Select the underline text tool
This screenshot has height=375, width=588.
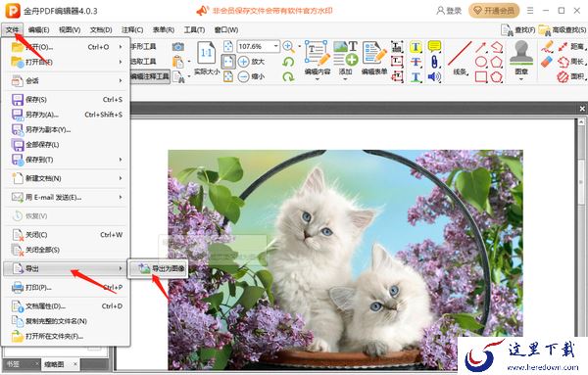pos(416,76)
